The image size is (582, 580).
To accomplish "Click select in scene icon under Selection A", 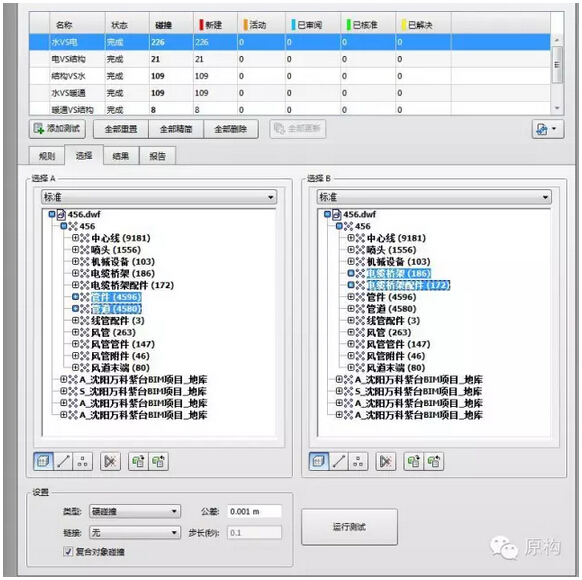I will [x=158, y=462].
